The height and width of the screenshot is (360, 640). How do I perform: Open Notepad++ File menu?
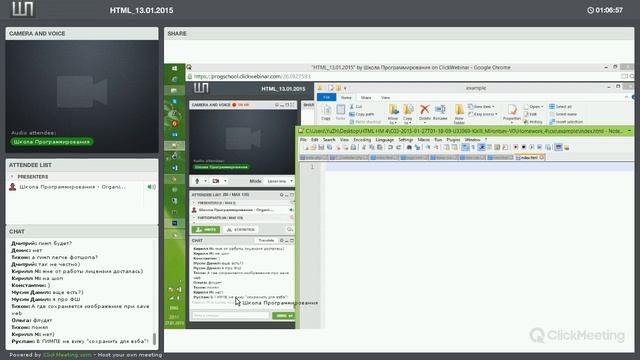303,140
